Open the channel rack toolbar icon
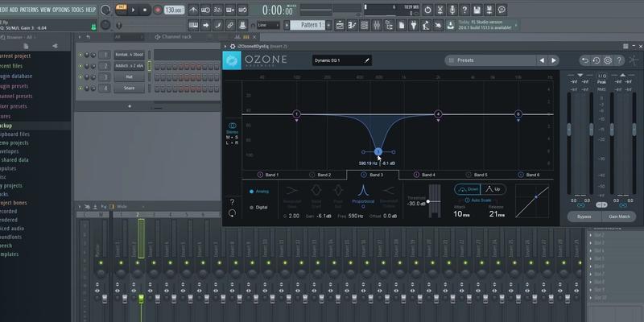Screen dimensions: 644x322 click(365, 25)
